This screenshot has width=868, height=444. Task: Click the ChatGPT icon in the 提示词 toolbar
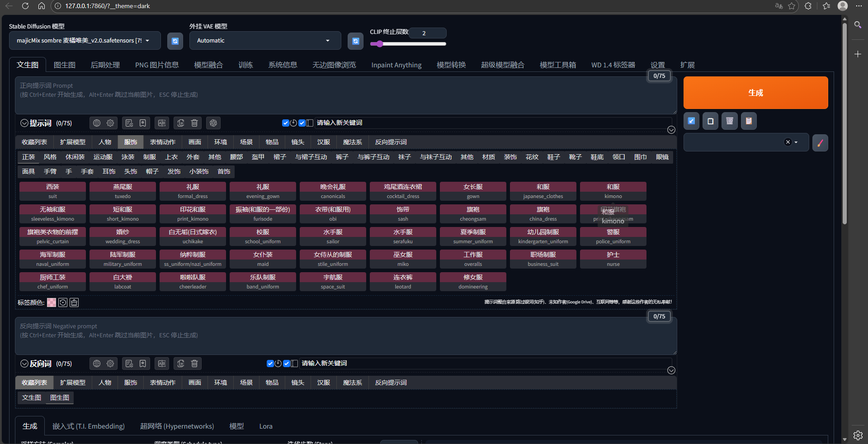[213, 123]
